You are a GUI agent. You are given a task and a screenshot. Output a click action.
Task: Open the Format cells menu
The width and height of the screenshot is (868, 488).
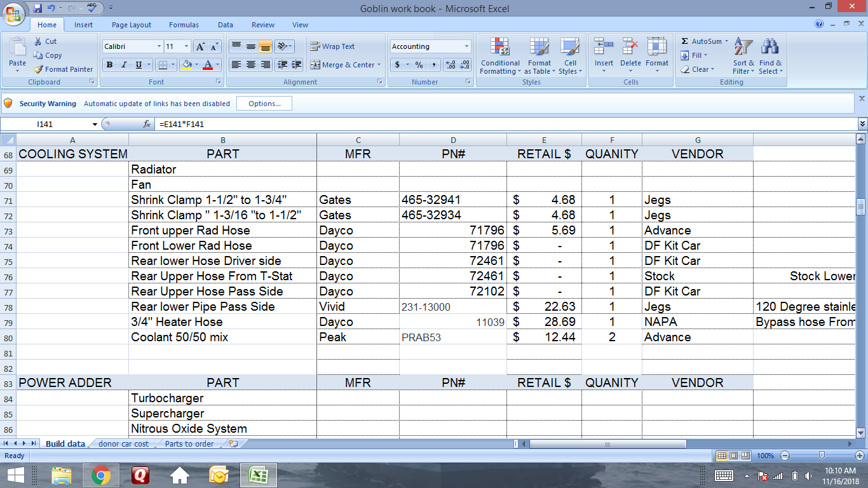click(657, 56)
